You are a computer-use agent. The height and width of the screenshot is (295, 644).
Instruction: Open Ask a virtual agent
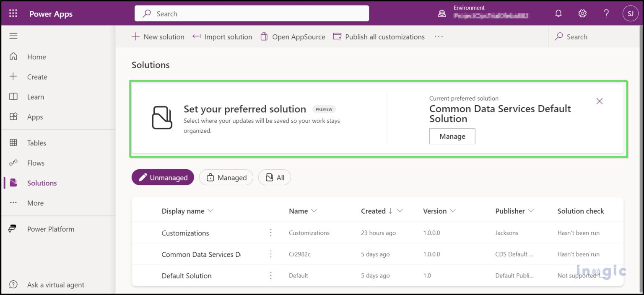(x=55, y=285)
